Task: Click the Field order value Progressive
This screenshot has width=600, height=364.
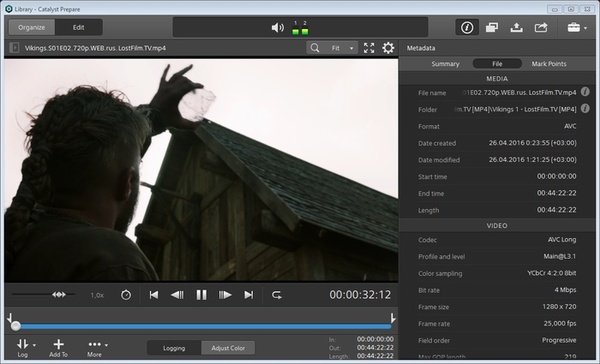Action: tap(559, 340)
